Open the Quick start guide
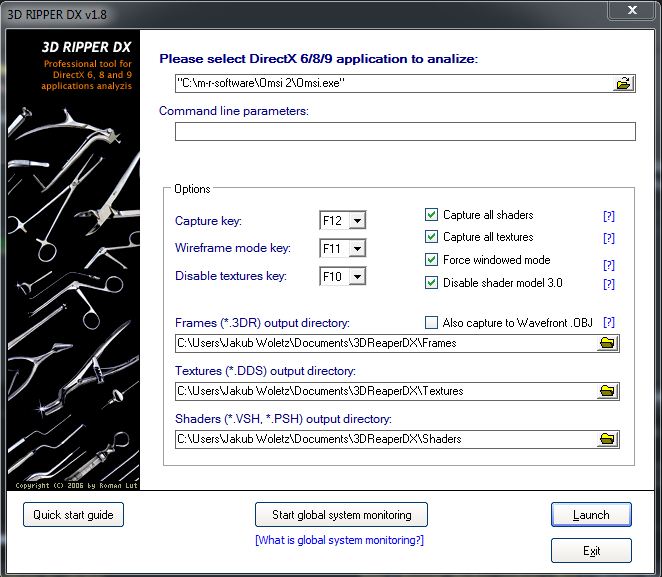Image resolution: width=662 pixels, height=577 pixels. click(x=73, y=515)
